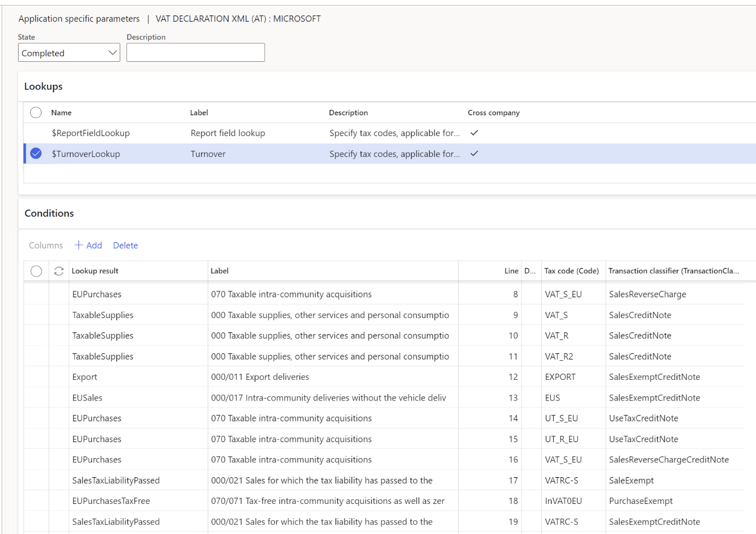The image size is (756, 534).
Task: Toggle Cross company checkmark for Report field lookup
Action: 474,133
